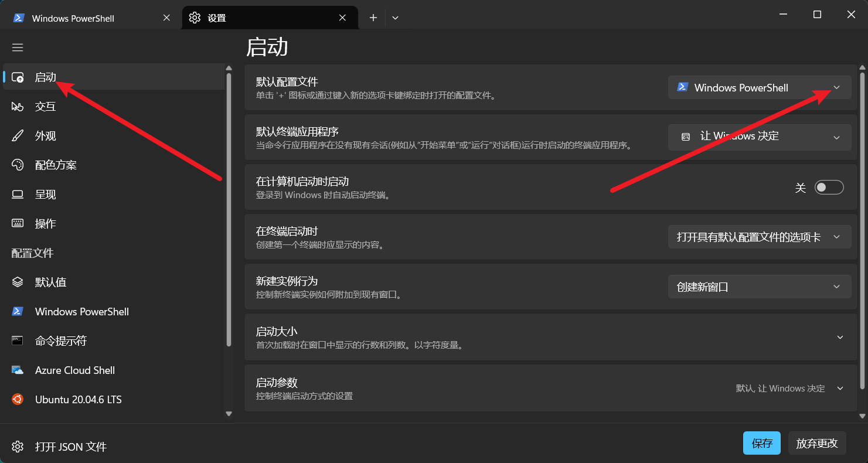Select 配色方案 in the sidebar
Viewport: 868px width, 463px height.
(x=114, y=165)
